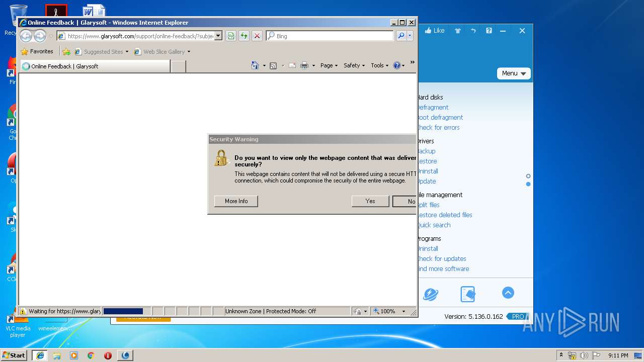Click the planet boost icon in Glary Utilities
Screen dimensions: 644x362
click(x=431, y=294)
